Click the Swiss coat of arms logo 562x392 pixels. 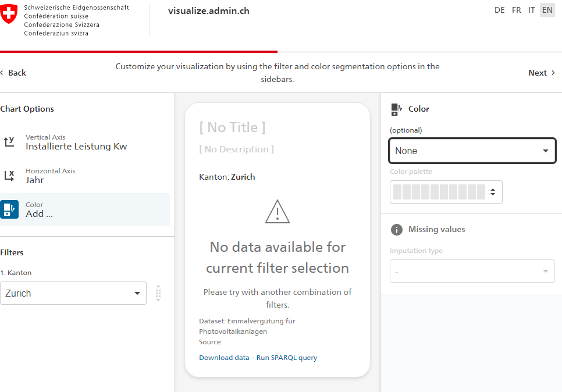coord(9,13)
